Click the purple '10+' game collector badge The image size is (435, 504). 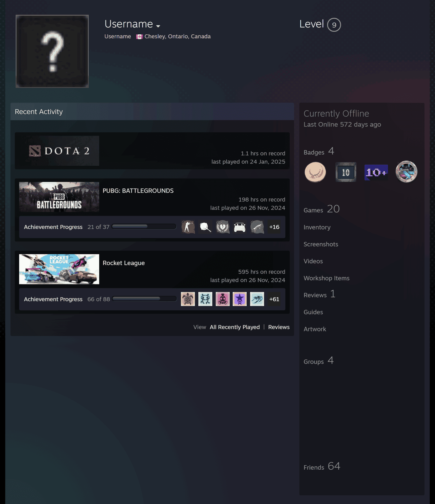[x=376, y=172]
